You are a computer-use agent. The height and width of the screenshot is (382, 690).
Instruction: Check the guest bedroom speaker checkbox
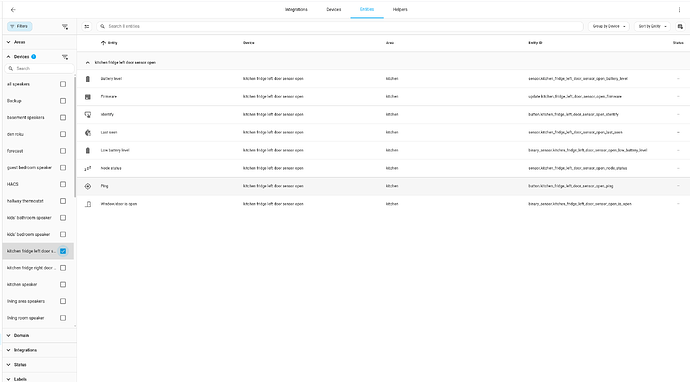[x=63, y=168]
